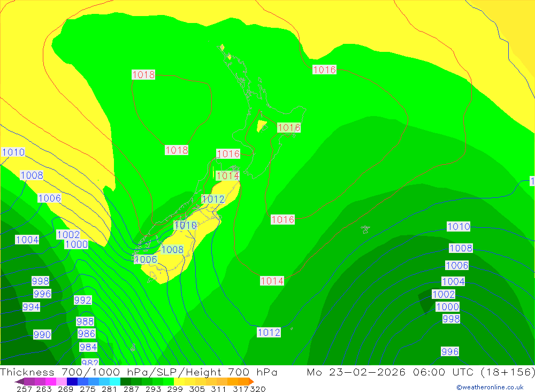Click the dark blue swatch in the thickness legend
This screenshot has width=535, height=392.
click(72, 381)
